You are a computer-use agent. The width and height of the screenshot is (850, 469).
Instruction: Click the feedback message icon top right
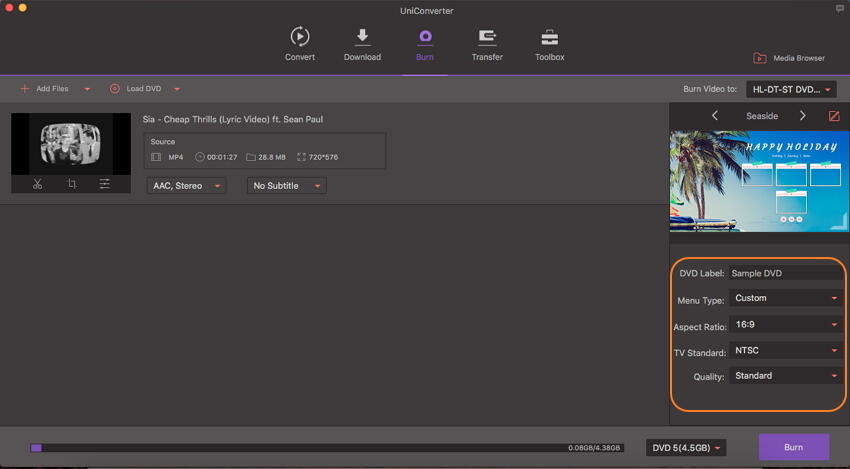click(840, 8)
